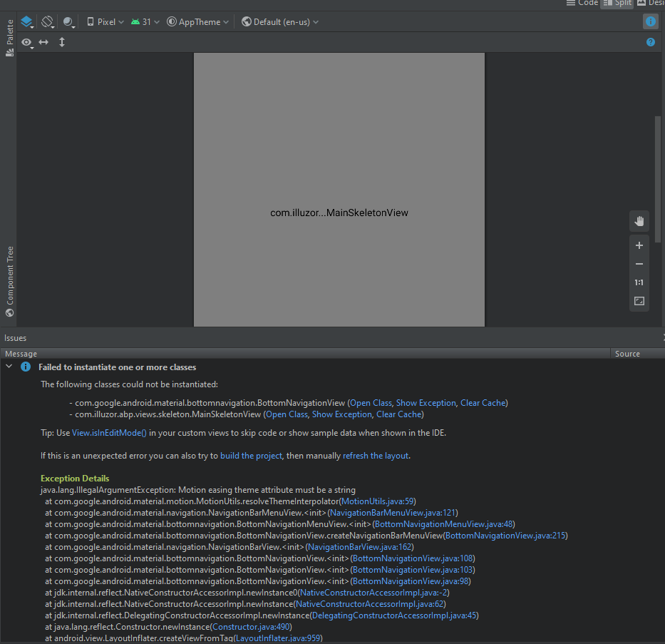Click the Source column header
665x644 pixels.
[637, 354]
